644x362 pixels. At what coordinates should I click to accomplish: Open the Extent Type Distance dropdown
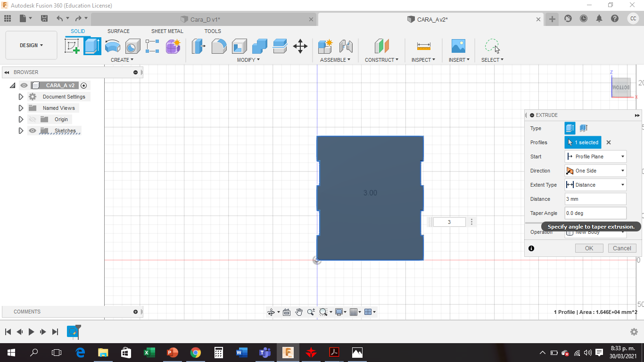pos(595,185)
